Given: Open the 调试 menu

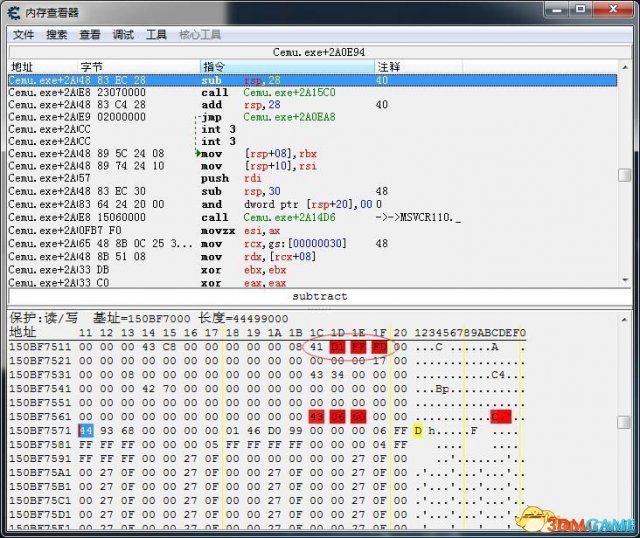Looking at the screenshot, I should click(x=123, y=35).
